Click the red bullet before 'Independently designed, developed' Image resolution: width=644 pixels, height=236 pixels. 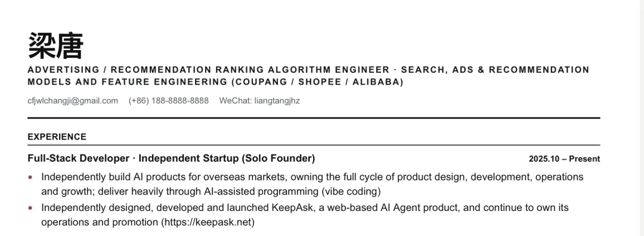pos(30,208)
